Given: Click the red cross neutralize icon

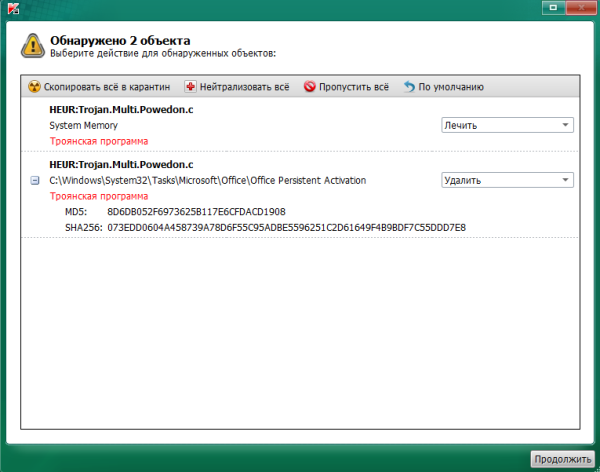Looking at the screenshot, I should pos(190,87).
